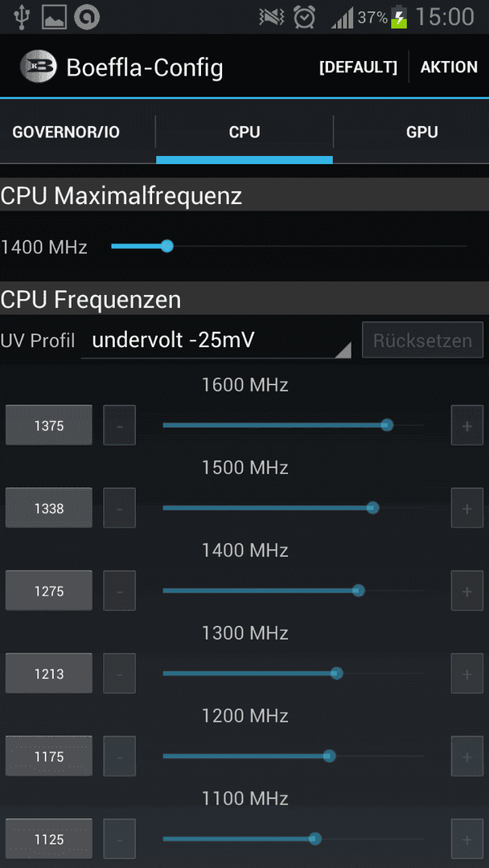Increase 1500 MHz voltage with plus button
489x868 pixels.
[x=466, y=508]
